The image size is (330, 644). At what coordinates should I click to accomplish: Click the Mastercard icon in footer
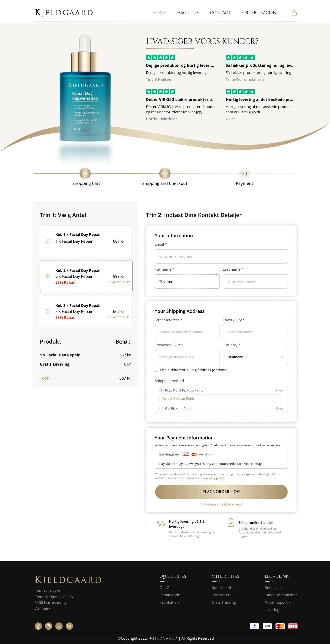(280, 626)
